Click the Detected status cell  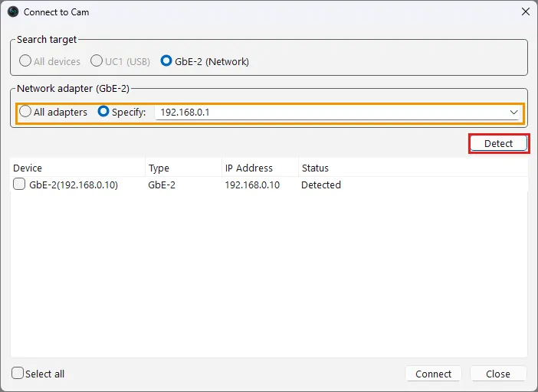[x=321, y=185]
